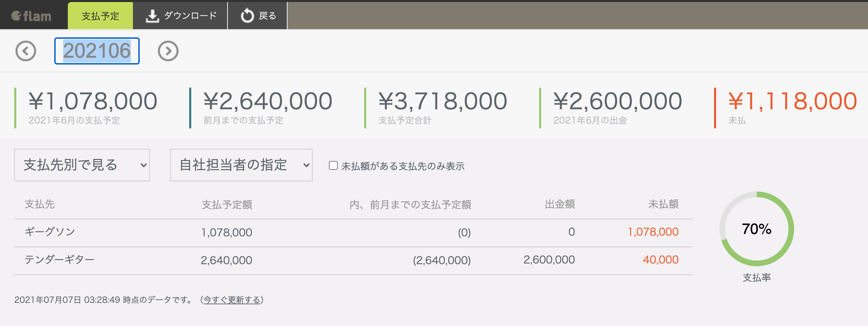This screenshot has width=868, height=326.
Task: Open the 自社担当者の指定 dropdown
Action: pos(241,165)
